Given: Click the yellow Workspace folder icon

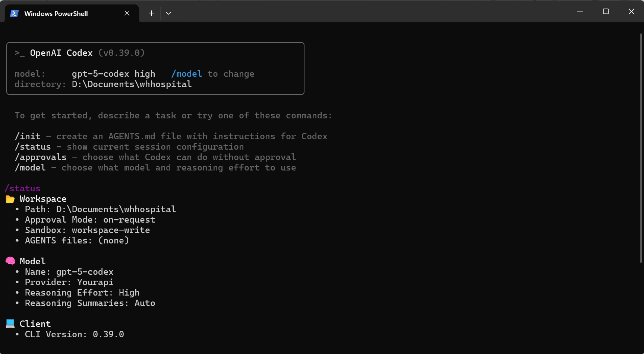Looking at the screenshot, I should point(10,199).
